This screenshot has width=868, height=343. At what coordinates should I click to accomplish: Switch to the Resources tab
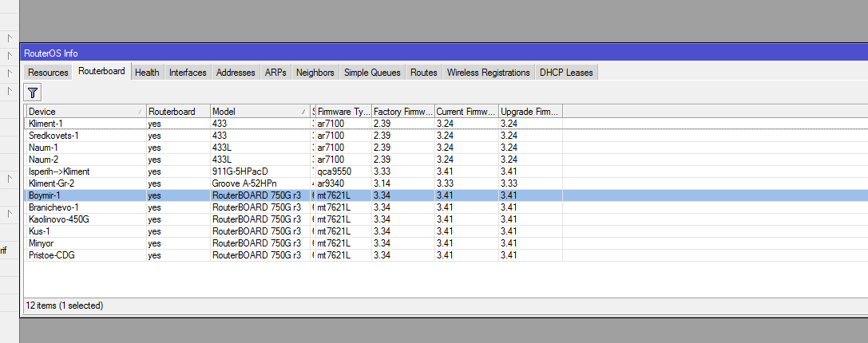[x=48, y=73]
